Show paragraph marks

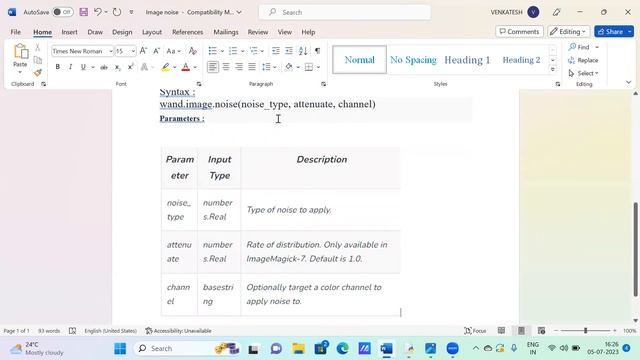pyautogui.click(x=317, y=51)
